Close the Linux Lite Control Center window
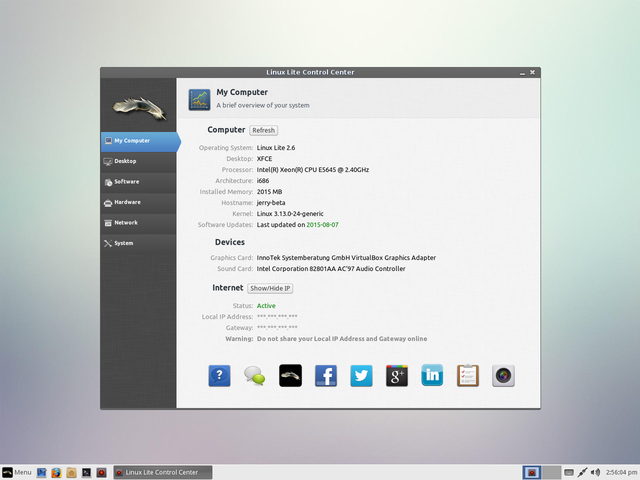Image resolution: width=640 pixels, height=480 pixels. 533,72
